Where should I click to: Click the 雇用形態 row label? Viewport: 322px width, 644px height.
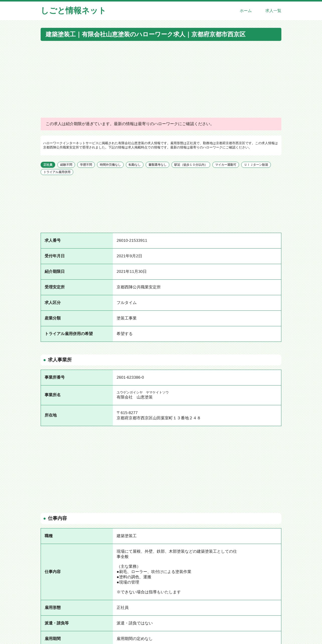53,608
